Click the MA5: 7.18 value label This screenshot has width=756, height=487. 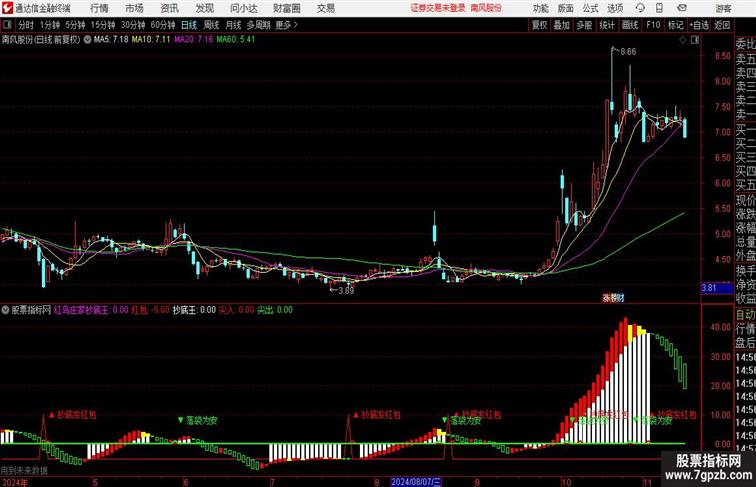pyautogui.click(x=111, y=40)
